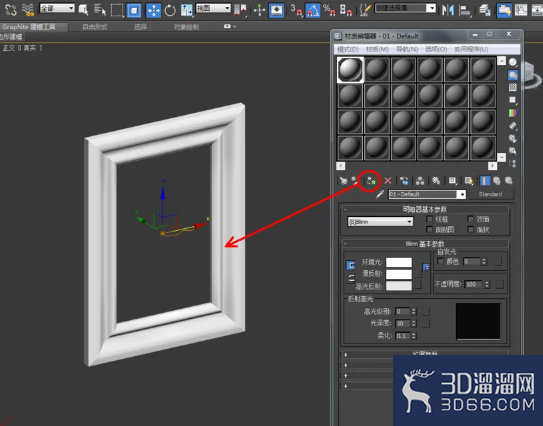This screenshot has height=426, width=543.
Task: Select the Select and Rotate tool
Action: 170,10
